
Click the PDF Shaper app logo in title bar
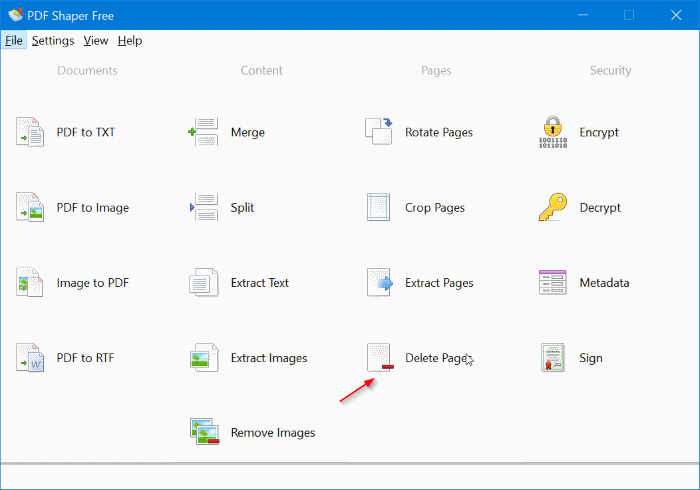tap(15, 15)
